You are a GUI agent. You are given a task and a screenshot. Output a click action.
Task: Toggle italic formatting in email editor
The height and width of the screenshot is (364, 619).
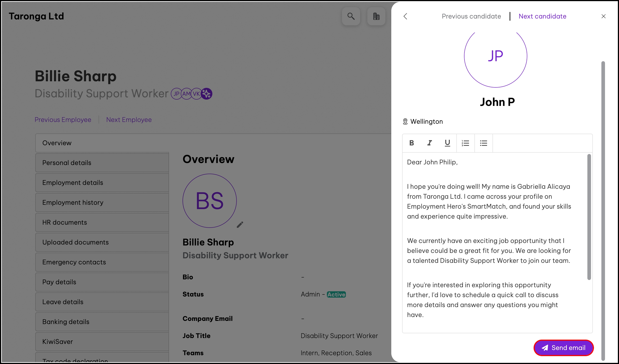429,143
